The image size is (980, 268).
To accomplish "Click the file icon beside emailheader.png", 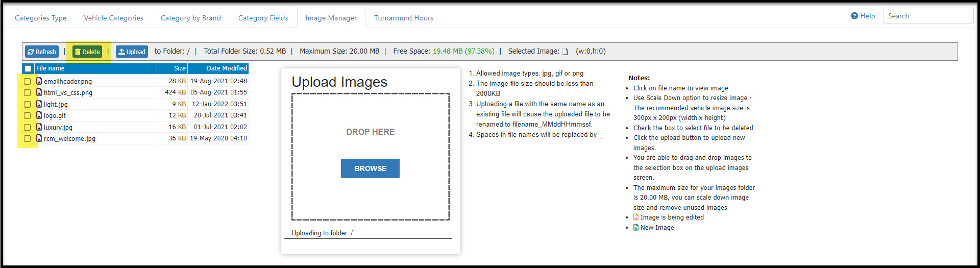I will click(x=39, y=81).
